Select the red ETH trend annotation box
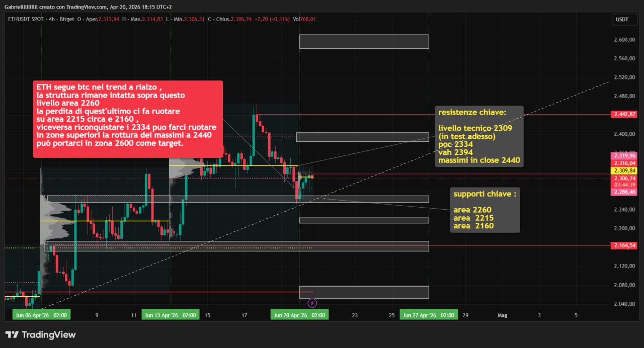 pyautogui.click(x=128, y=119)
